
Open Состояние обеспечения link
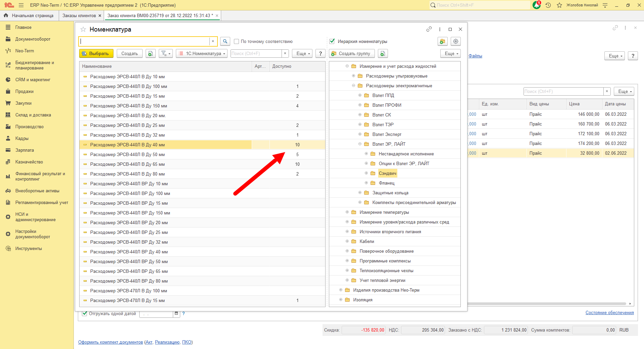[x=609, y=312]
